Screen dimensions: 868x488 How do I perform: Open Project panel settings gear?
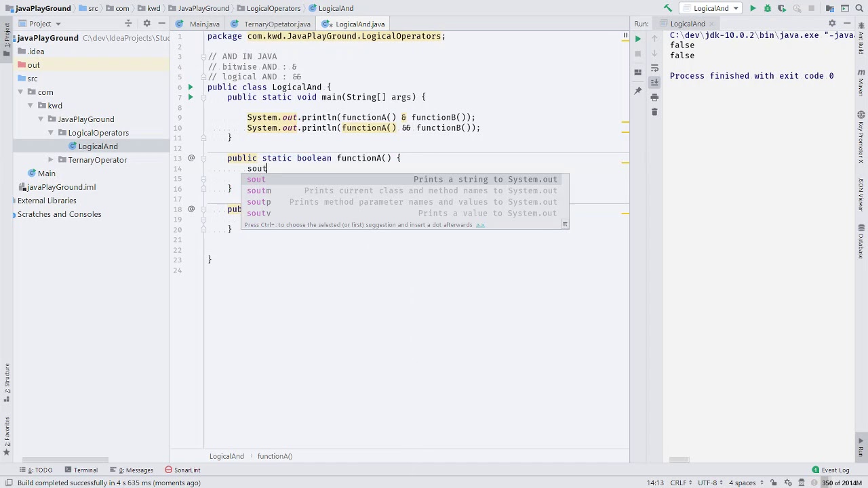point(146,24)
